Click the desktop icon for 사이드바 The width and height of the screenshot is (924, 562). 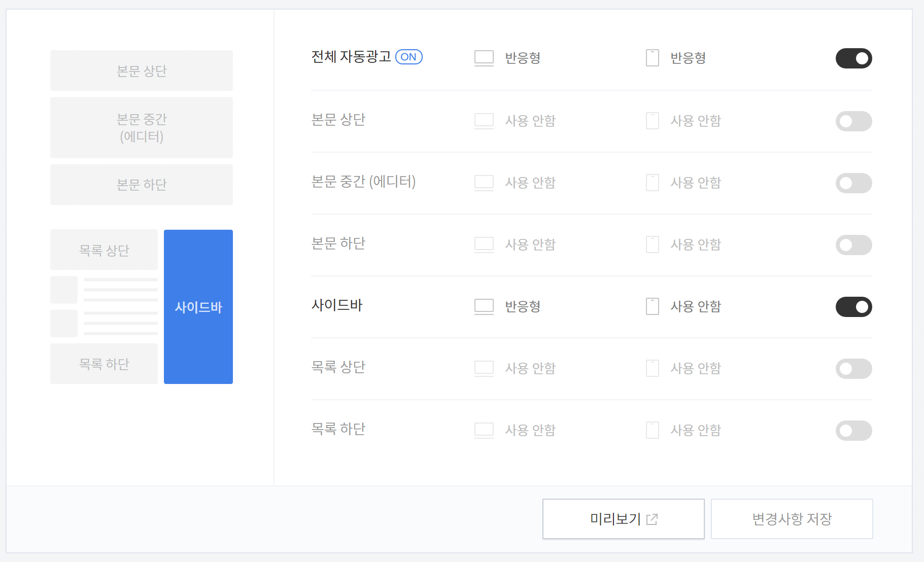click(484, 306)
